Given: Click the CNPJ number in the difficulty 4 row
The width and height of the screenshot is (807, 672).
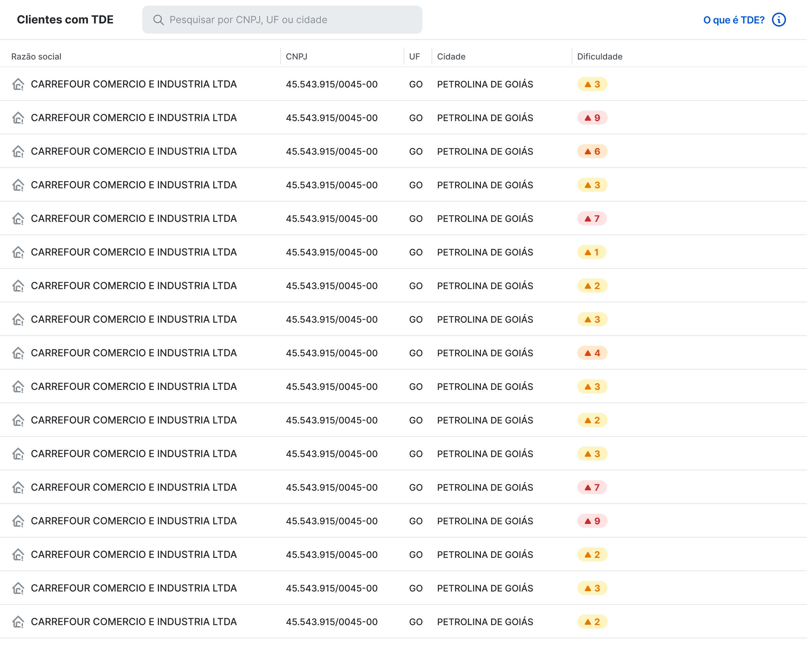Looking at the screenshot, I should 332,353.
